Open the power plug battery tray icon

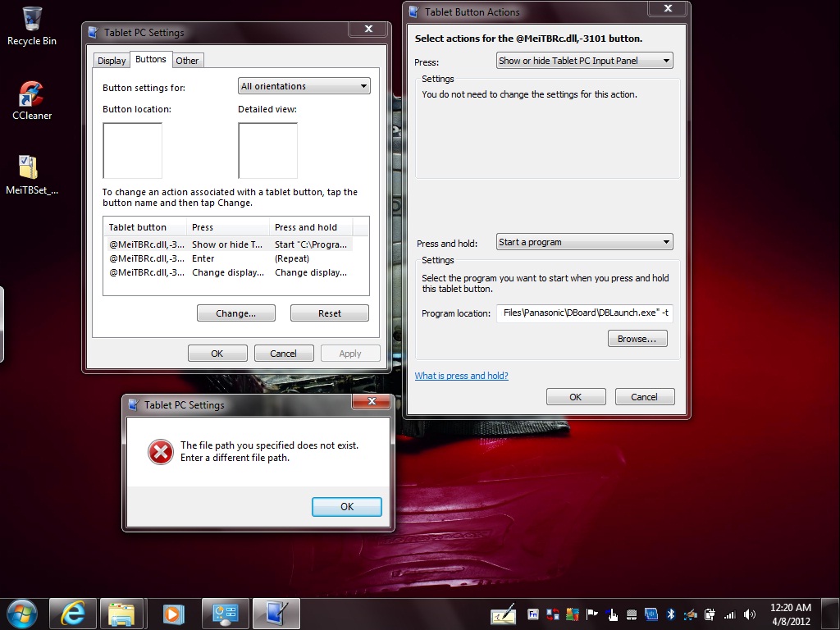[710, 614]
